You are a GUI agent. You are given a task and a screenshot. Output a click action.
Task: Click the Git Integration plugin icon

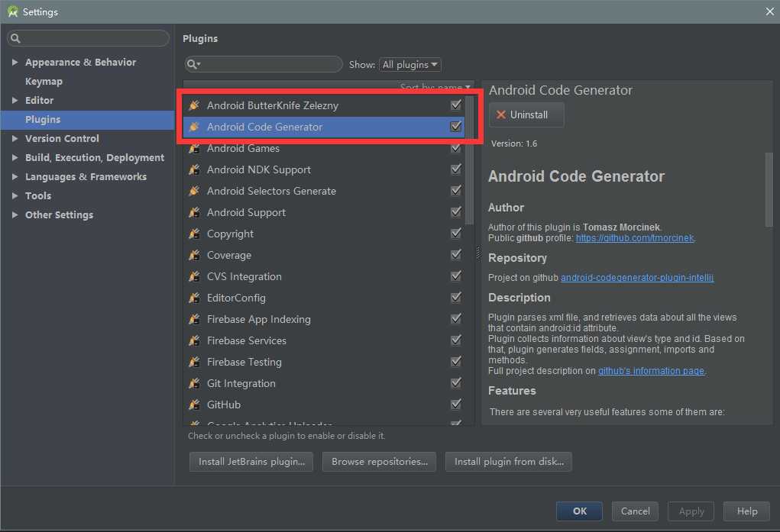point(194,383)
